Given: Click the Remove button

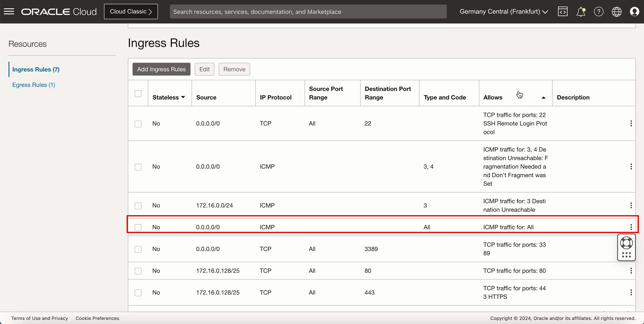Looking at the screenshot, I should point(234,69).
